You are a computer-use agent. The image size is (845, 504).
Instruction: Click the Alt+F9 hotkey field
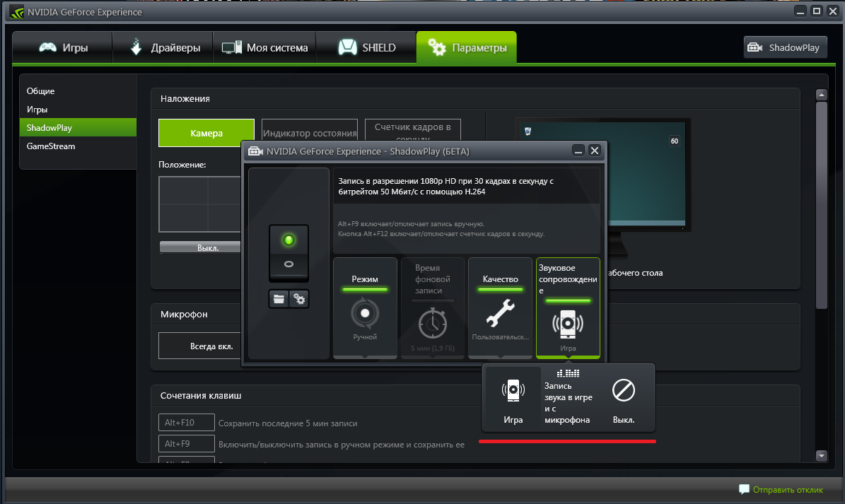pos(187,444)
